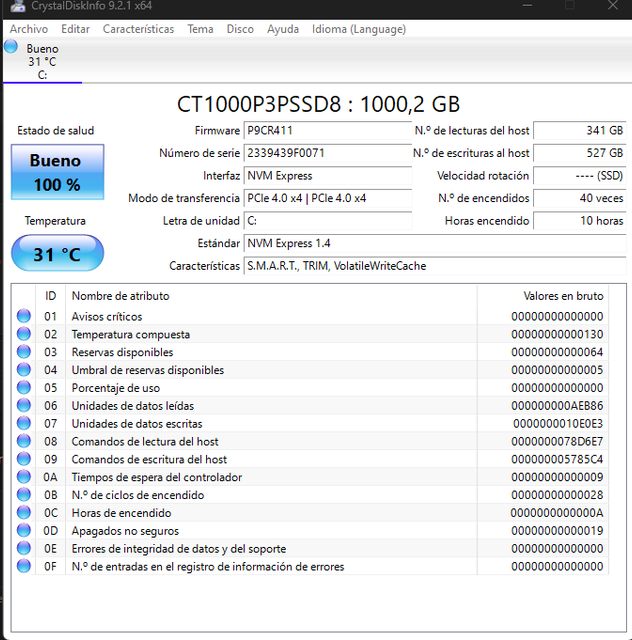Select the Apagados no seguros attribute name
This screenshot has height=640, width=632.
click(125, 531)
